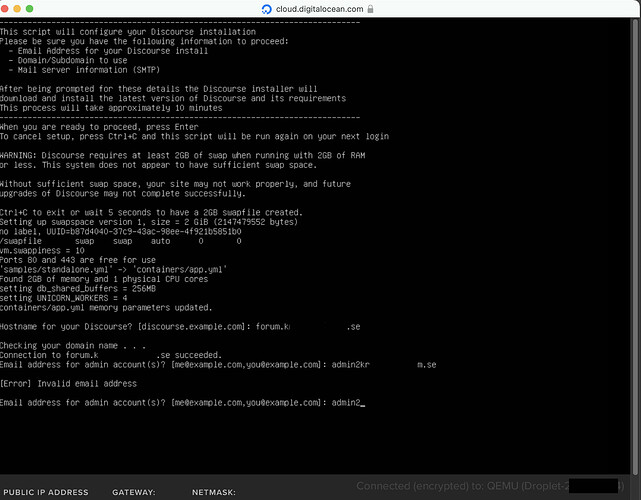Viewport: 641px width, 500px height.
Task: Click the 'no label, UUID=' line
Action: [x=121, y=231]
